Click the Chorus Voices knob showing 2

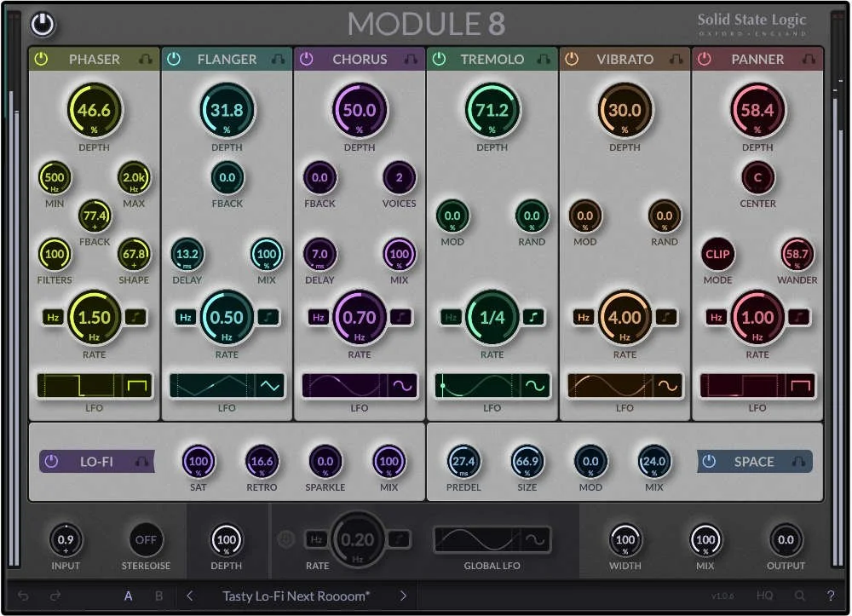[400, 177]
